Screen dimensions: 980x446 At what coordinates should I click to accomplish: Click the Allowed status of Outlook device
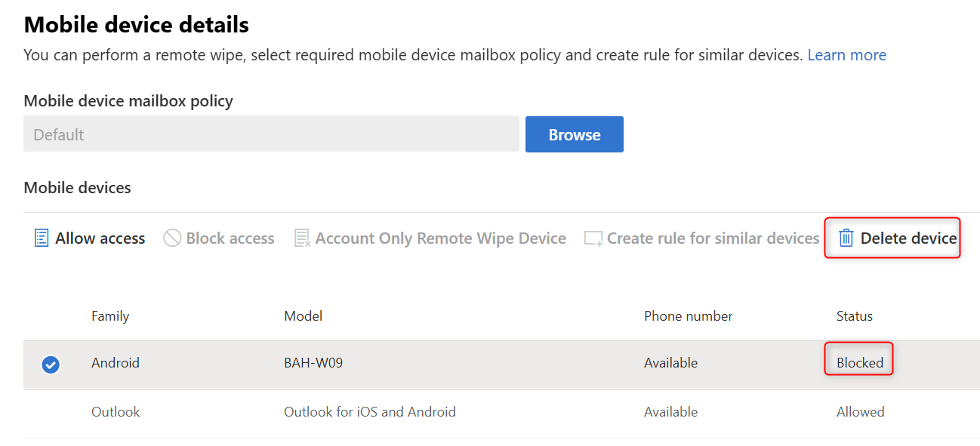click(860, 412)
